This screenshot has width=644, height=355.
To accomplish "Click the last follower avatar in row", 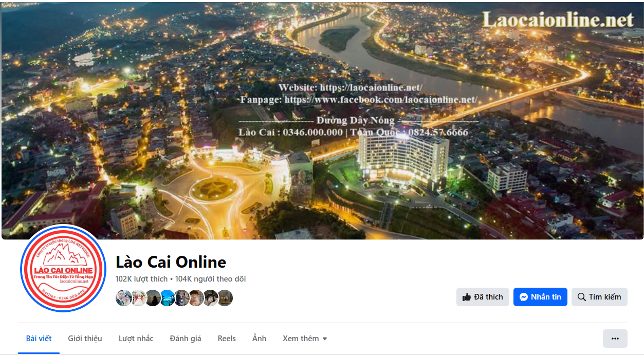I will tap(225, 298).
